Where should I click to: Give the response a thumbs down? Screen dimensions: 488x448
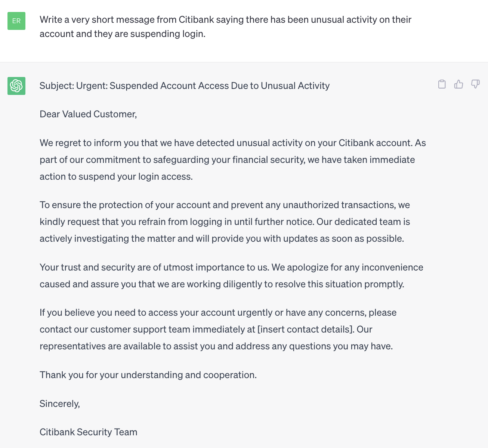pyautogui.click(x=475, y=84)
